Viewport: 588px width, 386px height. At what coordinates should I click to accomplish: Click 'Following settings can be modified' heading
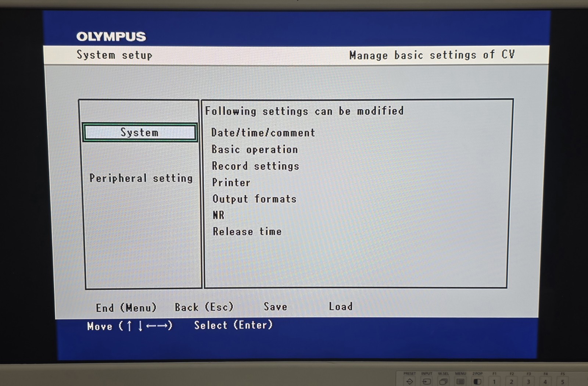click(x=304, y=111)
